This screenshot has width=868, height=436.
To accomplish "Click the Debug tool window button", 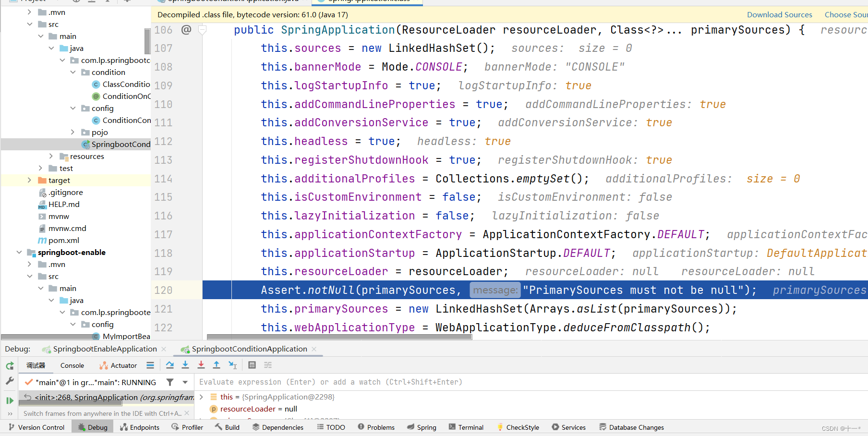I will coord(93,427).
